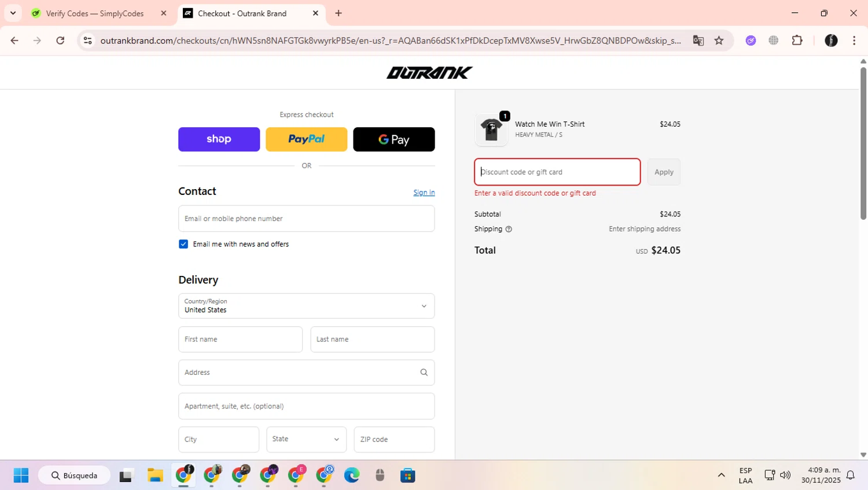
Task: Open the volume tray icon
Action: click(x=785, y=476)
